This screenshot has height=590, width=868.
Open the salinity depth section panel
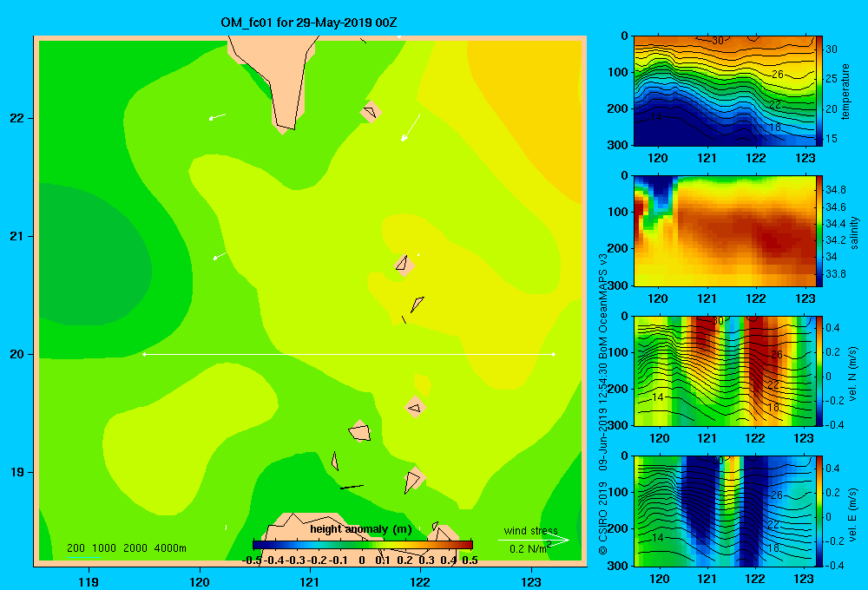[725, 231]
